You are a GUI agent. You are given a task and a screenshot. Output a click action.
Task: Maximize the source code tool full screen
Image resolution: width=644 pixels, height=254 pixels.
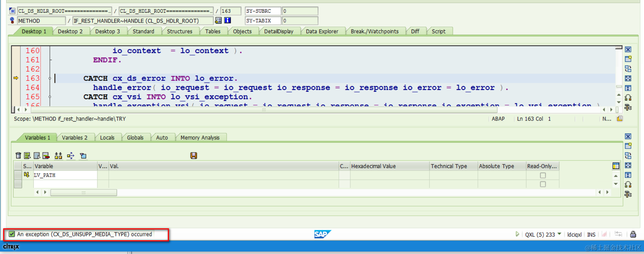click(628, 78)
